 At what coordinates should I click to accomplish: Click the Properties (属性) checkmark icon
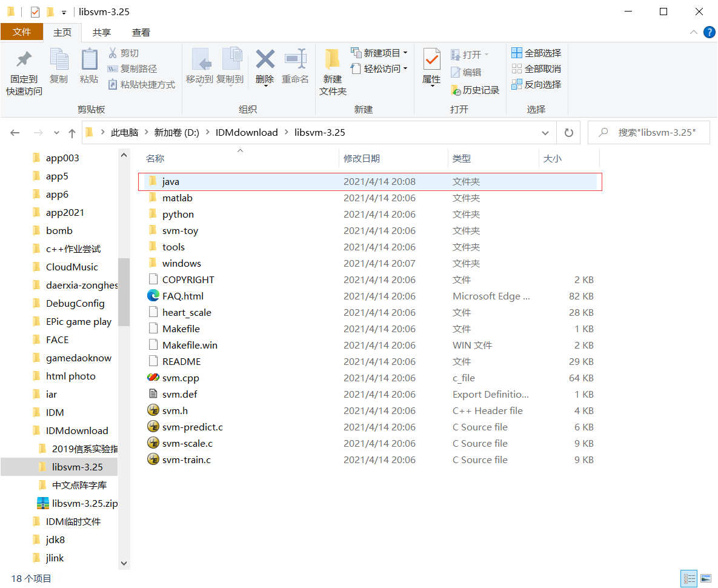431,59
